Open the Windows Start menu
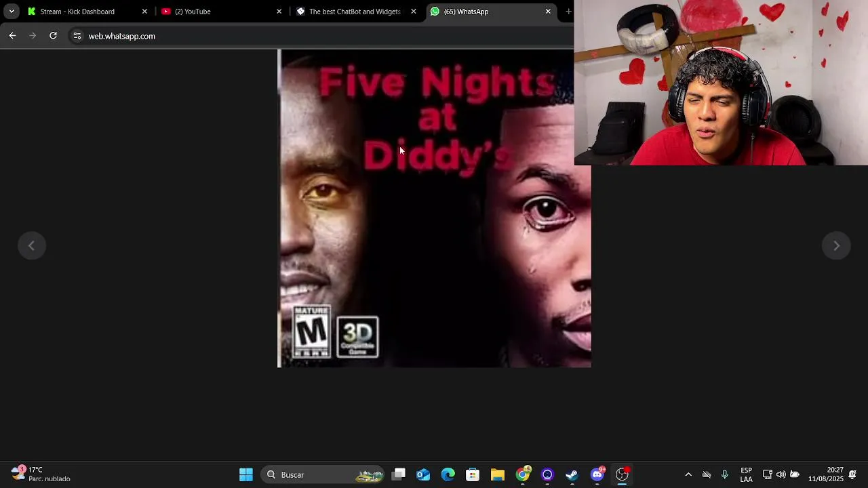This screenshot has width=868, height=488. (x=246, y=474)
